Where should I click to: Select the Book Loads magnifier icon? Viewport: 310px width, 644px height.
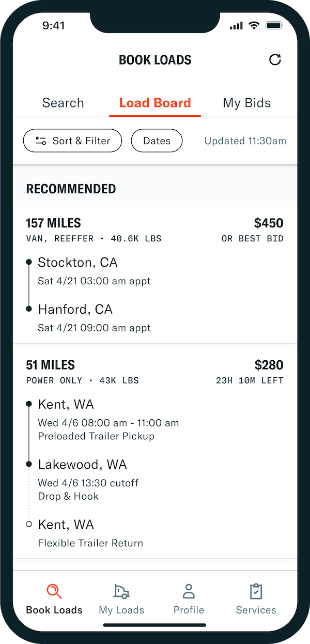(53, 591)
